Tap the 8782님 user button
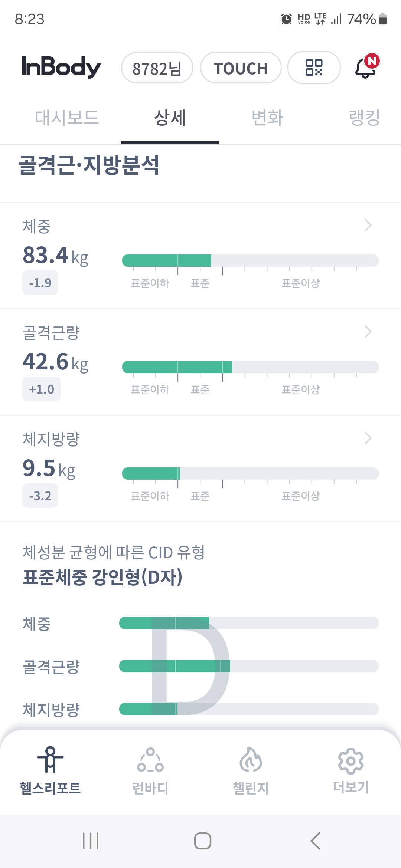 pyautogui.click(x=157, y=68)
